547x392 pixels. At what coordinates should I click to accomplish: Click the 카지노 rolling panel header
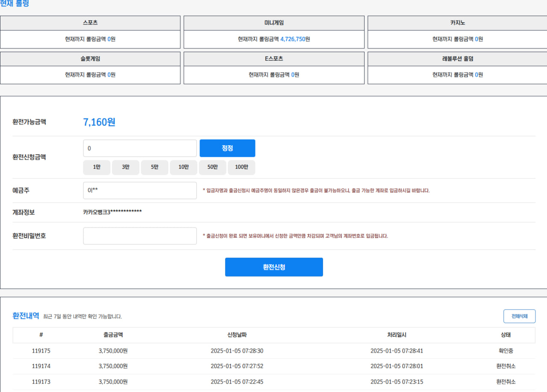(457, 23)
